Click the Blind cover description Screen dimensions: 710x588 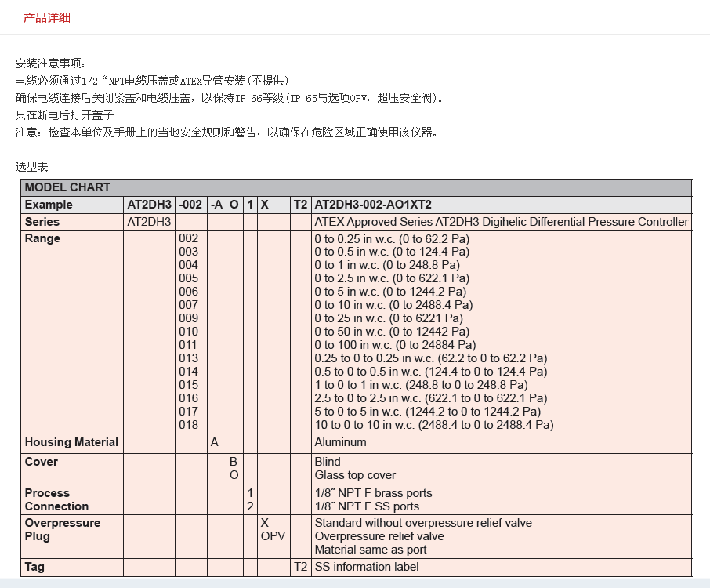tap(328, 462)
